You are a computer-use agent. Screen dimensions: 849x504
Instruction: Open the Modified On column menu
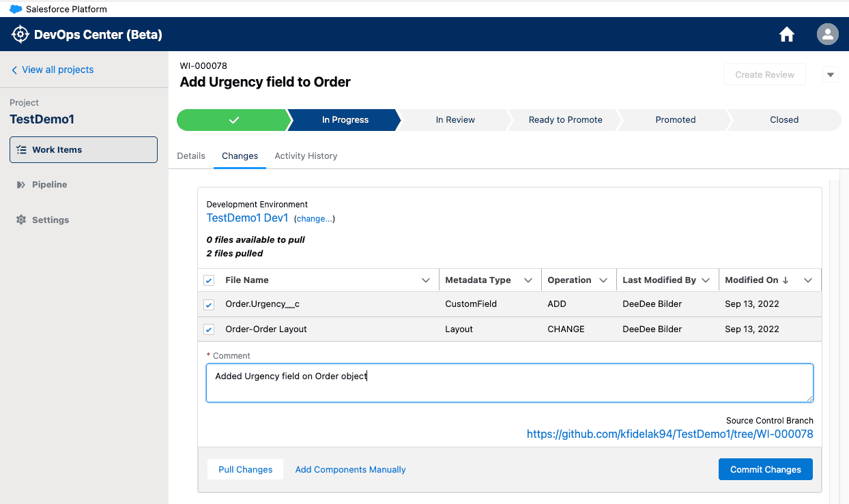(808, 280)
